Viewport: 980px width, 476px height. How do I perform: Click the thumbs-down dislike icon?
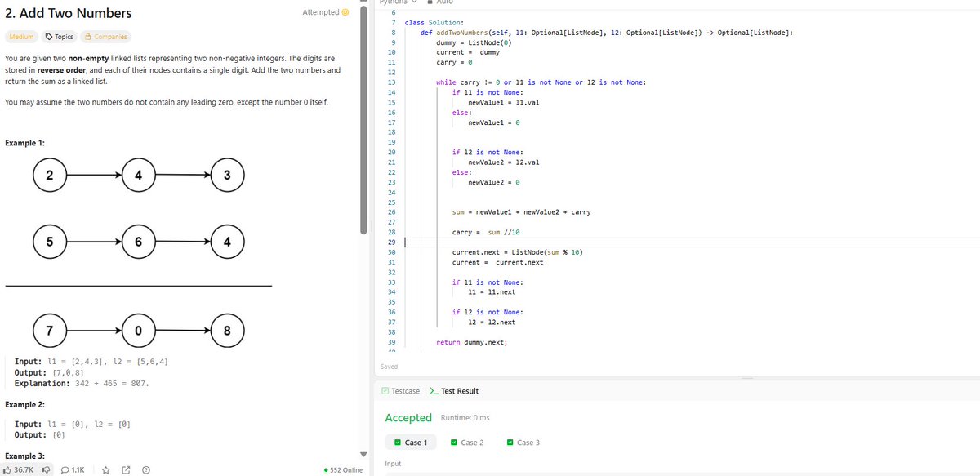coord(45,470)
